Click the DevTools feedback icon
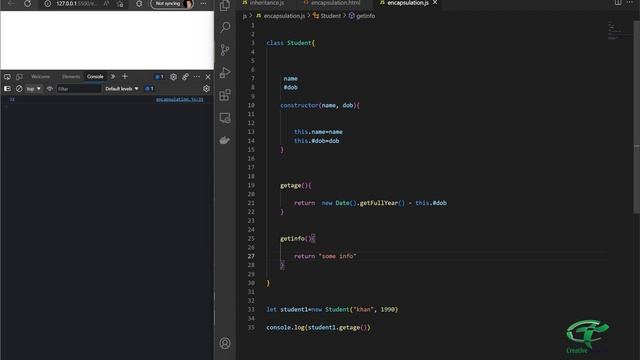 185,77
